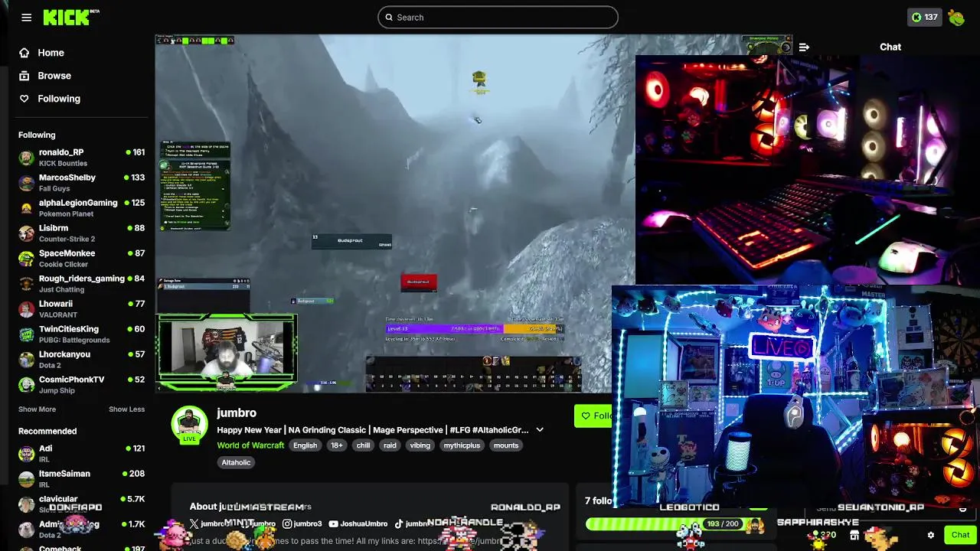980x551 pixels.
Task: Click the Following heart icon
Action: 24,99
